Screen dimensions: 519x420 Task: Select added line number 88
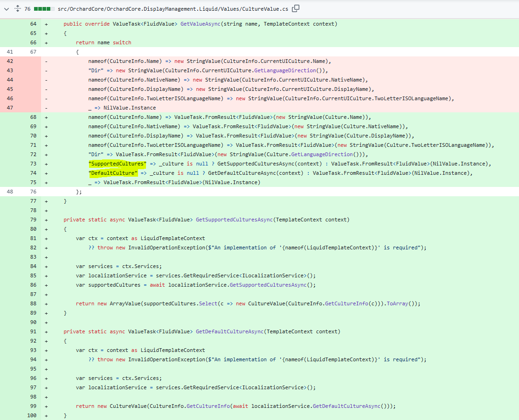coord(33,303)
